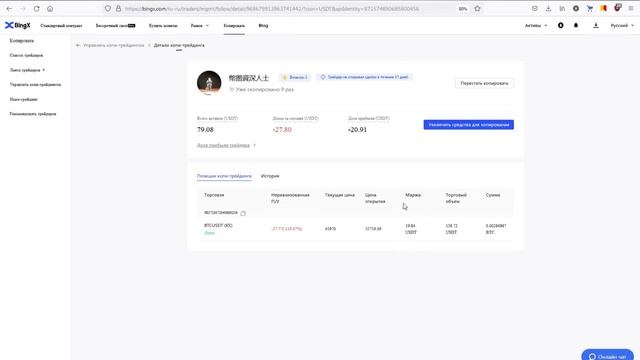
Task: Expand the Рынок menu in the navigation bar
Action: point(200,25)
